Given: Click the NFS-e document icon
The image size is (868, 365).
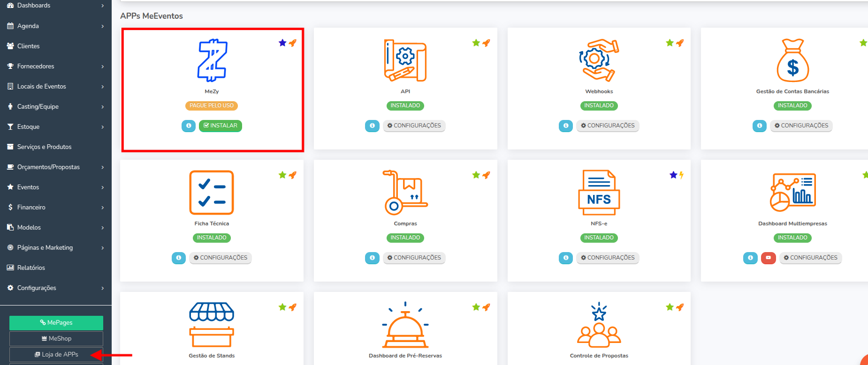Looking at the screenshot, I should coord(599,193).
